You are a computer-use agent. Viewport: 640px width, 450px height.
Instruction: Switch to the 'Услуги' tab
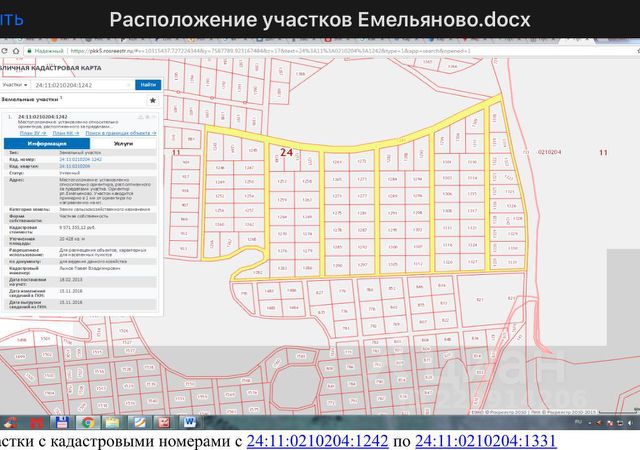(x=123, y=144)
